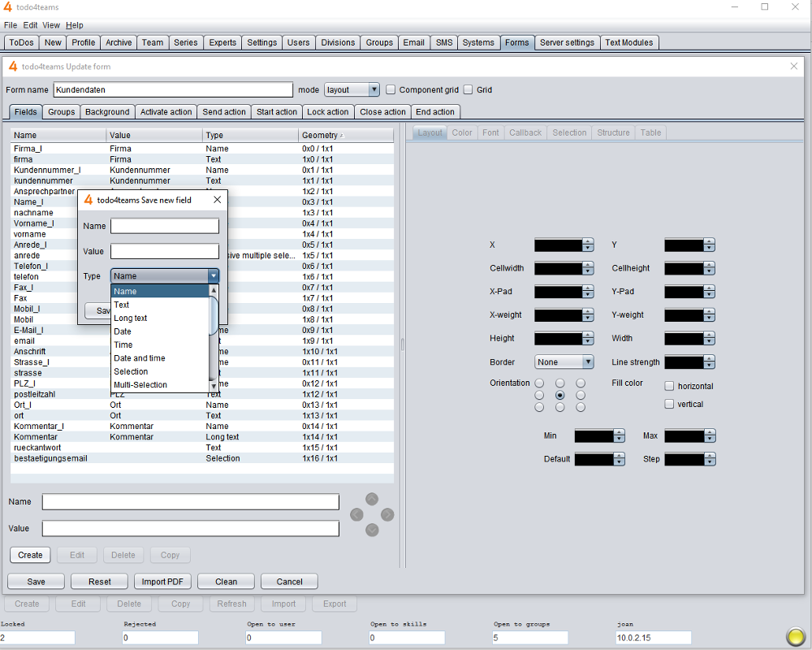812x650 pixels.
Task: Click the Form name input field
Action: click(173, 90)
